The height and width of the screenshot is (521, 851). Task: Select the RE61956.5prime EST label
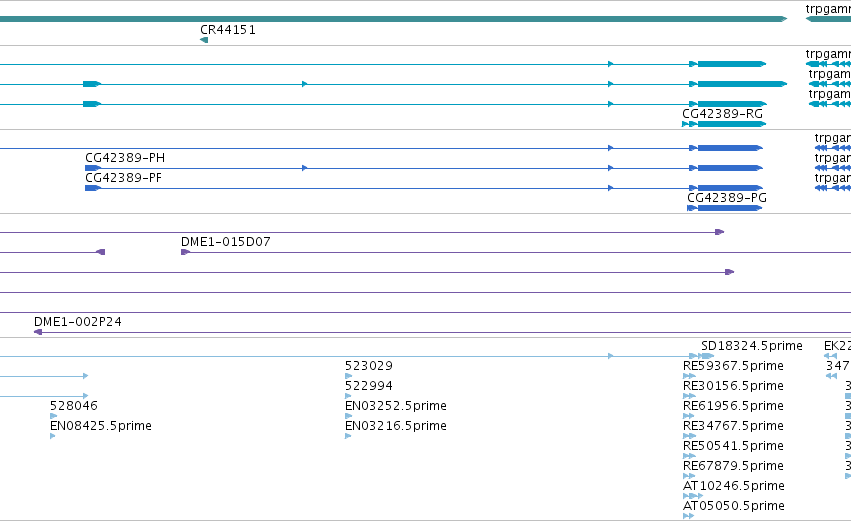click(733, 406)
